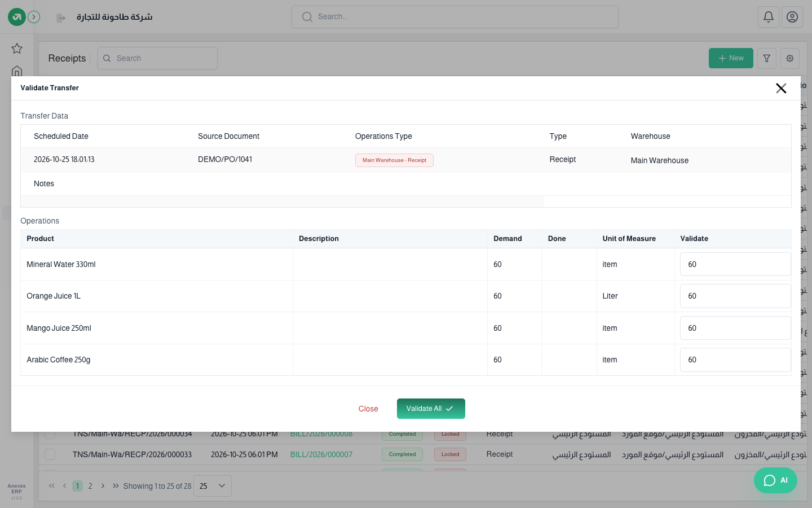Close the Validate Transfer dialog with X
The width and height of the screenshot is (812, 508).
tap(781, 88)
